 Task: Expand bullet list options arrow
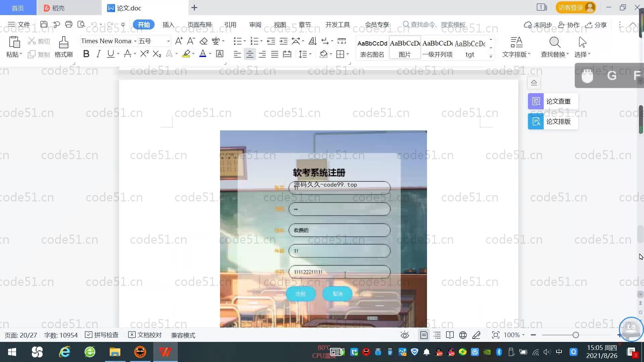pyautogui.click(x=245, y=41)
